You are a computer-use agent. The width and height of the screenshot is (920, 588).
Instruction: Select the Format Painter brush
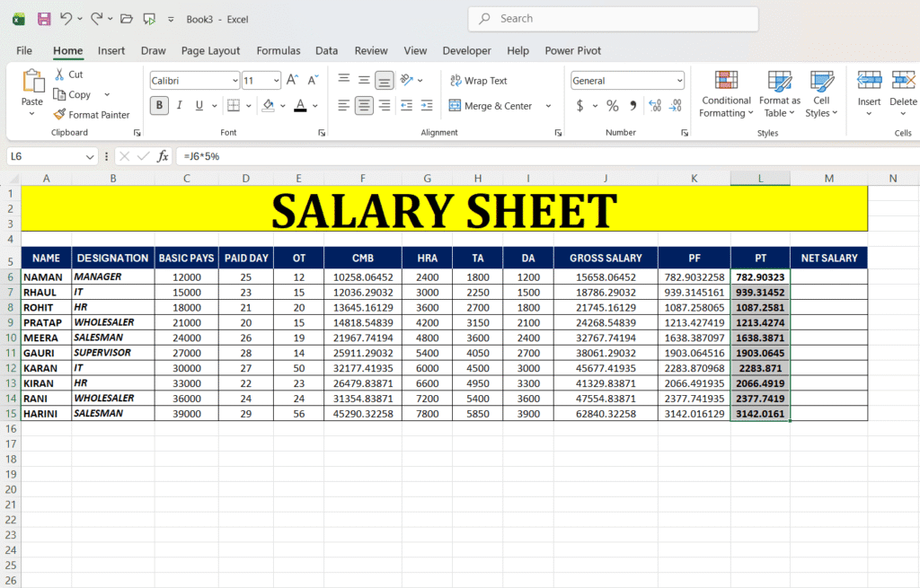coord(58,114)
